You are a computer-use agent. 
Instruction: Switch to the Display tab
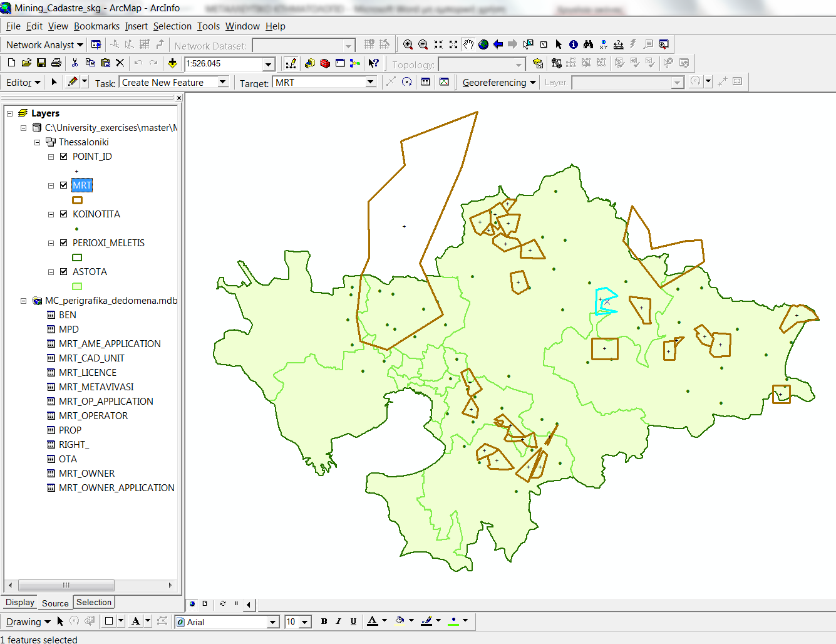(20, 603)
